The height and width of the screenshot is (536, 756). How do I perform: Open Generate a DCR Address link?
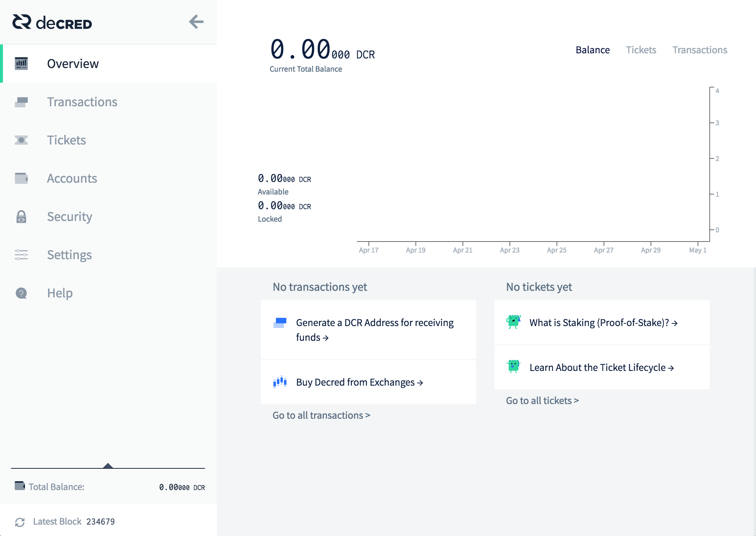(368, 330)
